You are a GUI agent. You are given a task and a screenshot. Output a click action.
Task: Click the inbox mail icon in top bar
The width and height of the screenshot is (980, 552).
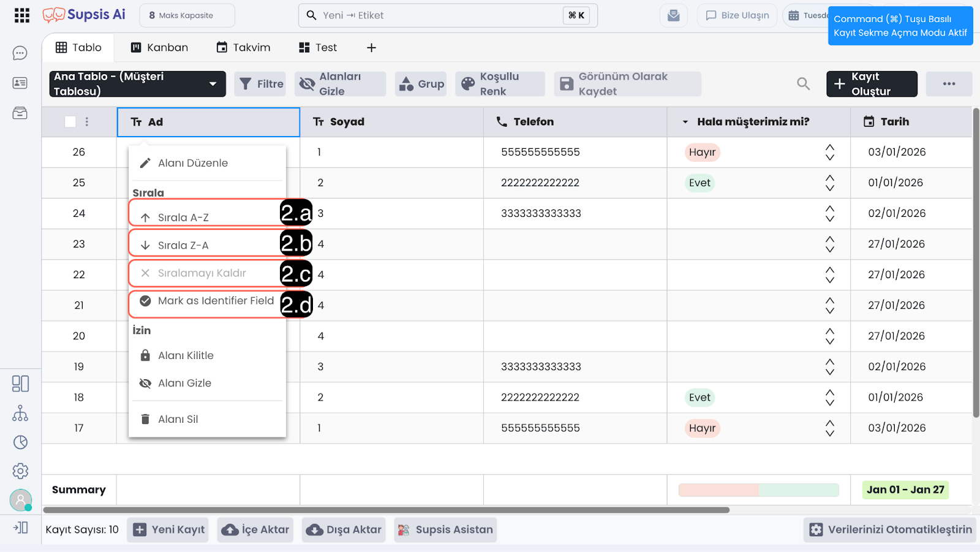click(673, 15)
